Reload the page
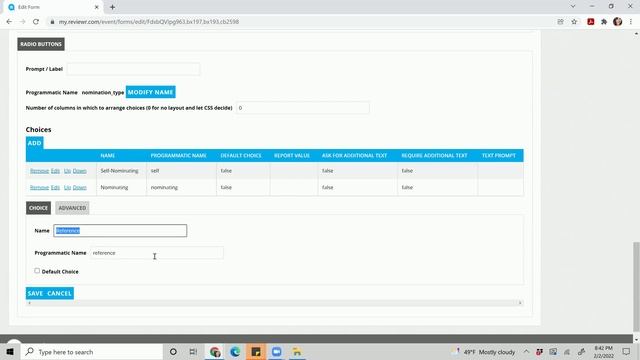 pos(36,22)
